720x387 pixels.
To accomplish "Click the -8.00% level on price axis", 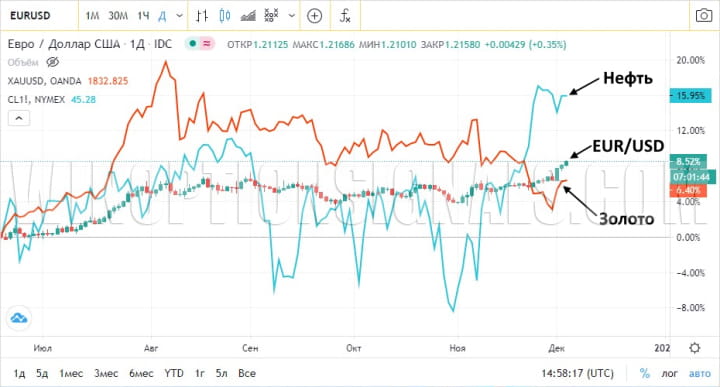I will pos(690,308).
